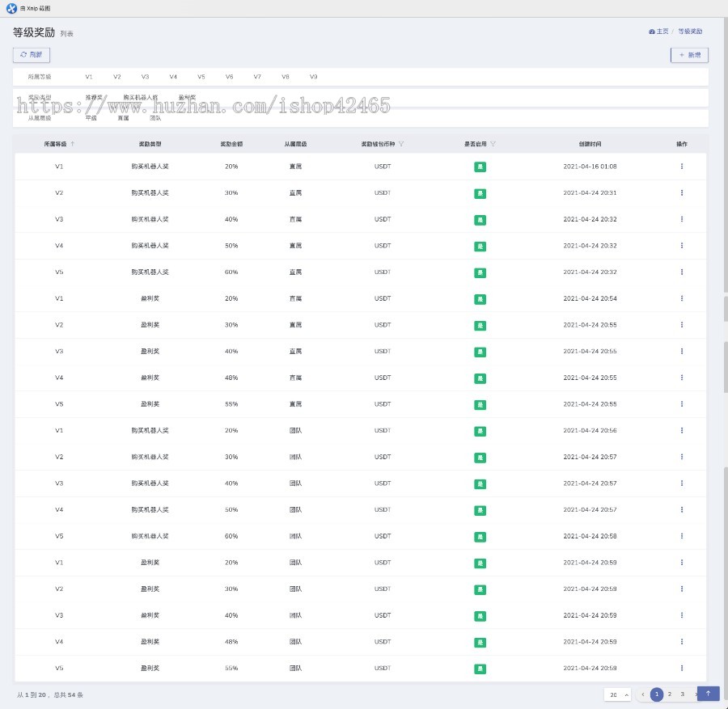The height and width of the screenshot is (709, 728).
Task: Select the date cell 2021-04-24 20:31
Action: coord(590,193)
